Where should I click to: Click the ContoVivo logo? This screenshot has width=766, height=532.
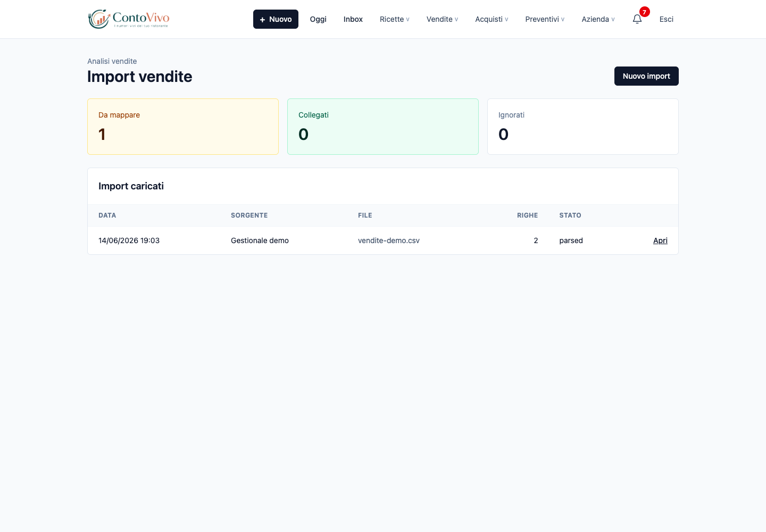coord(129,19)
